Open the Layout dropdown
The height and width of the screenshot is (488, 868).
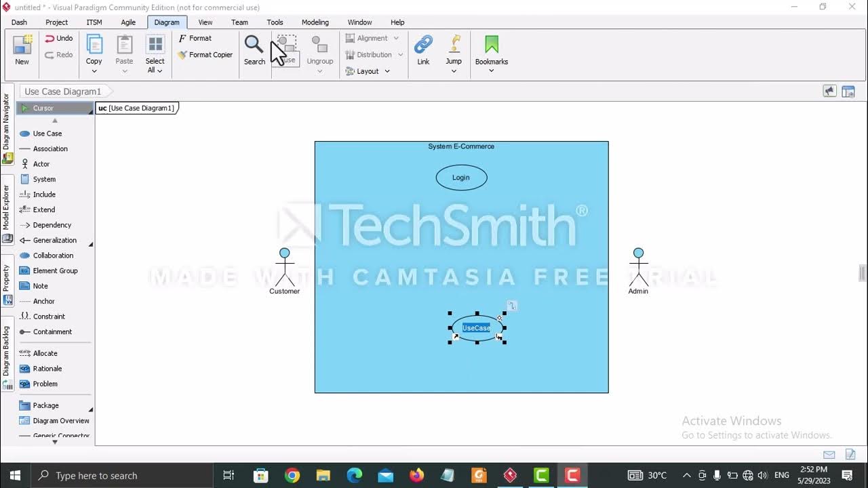point(368,71)
